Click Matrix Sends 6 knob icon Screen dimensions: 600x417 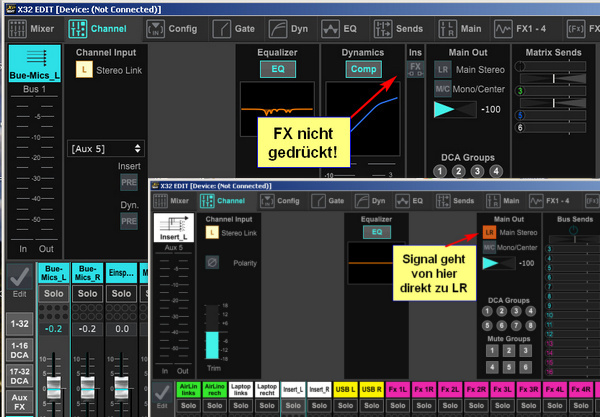(x=520, y=128)
